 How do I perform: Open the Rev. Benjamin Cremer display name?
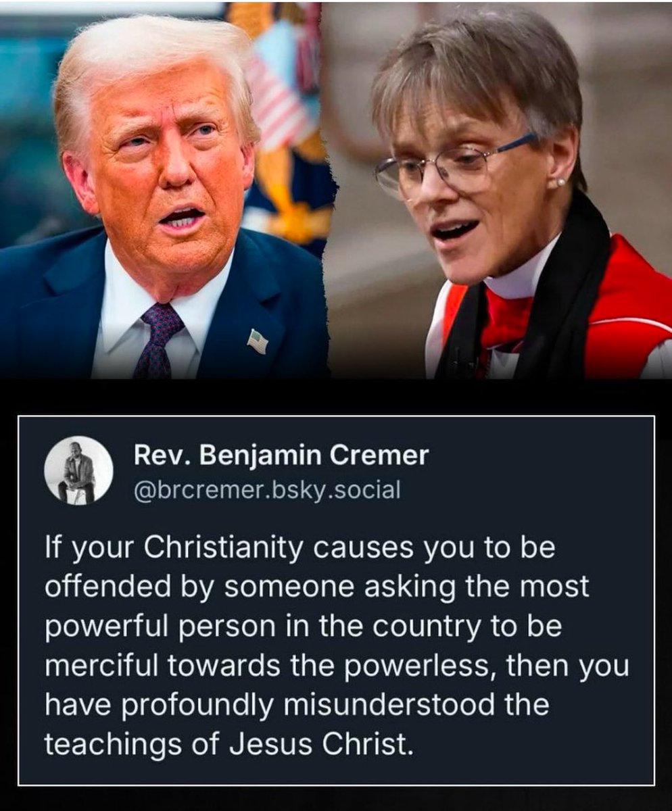[281, 456]
